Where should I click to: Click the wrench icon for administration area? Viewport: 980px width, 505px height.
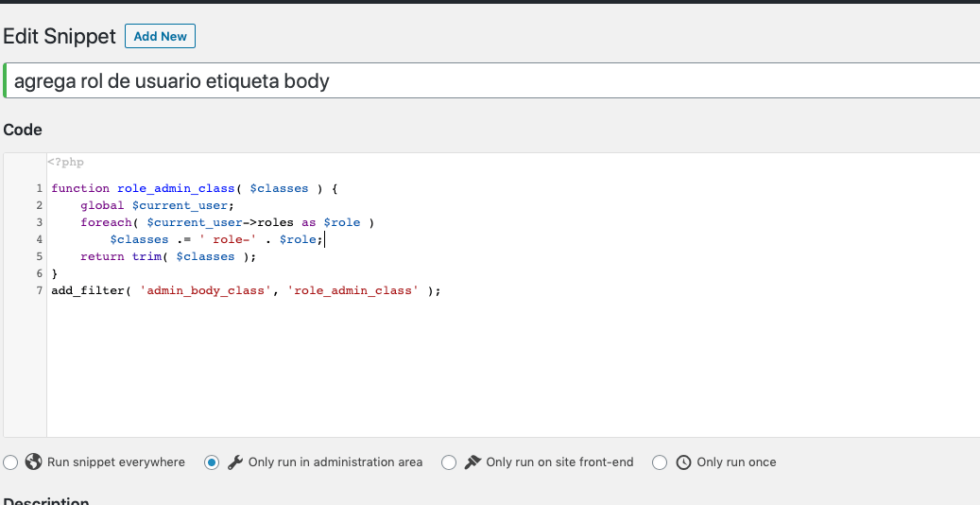(x=235, y=462)
